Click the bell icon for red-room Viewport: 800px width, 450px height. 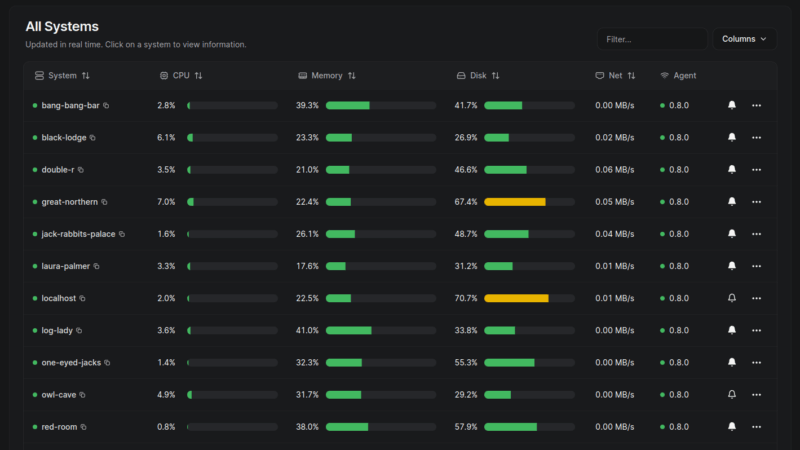click(x=731, y=426)
